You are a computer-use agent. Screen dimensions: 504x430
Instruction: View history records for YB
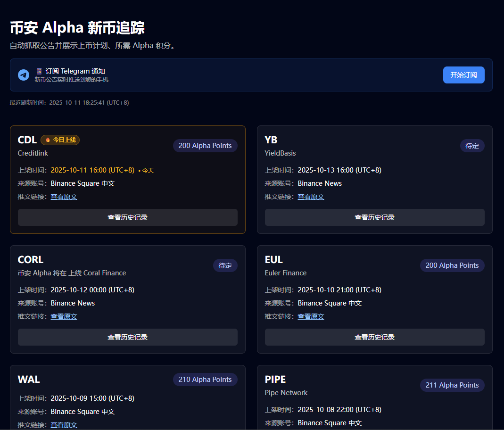click(374, 217)
